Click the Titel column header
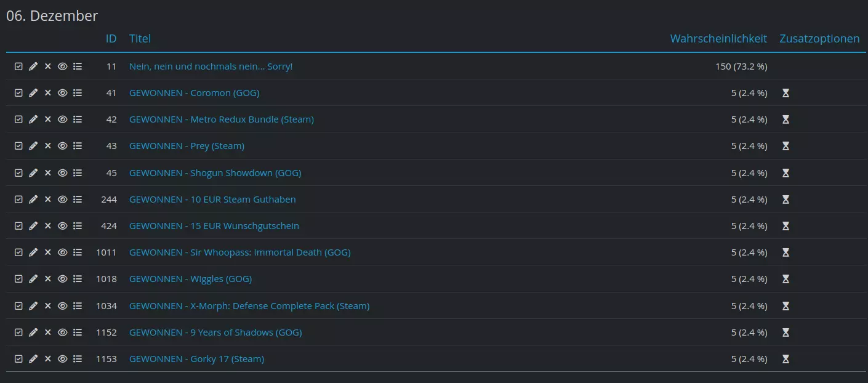This screenshot has width=868, height=383. click(140, 39)
